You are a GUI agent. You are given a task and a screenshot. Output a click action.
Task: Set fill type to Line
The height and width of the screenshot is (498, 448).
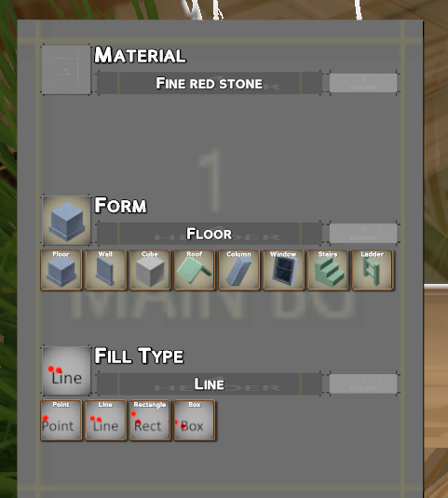[106, 420]
